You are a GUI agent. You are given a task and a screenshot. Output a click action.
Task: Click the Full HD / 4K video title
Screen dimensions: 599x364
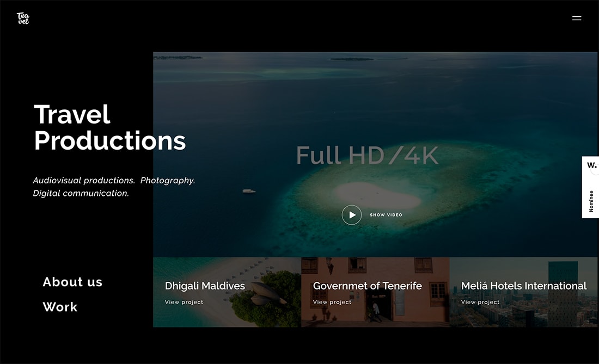point(367,155)
